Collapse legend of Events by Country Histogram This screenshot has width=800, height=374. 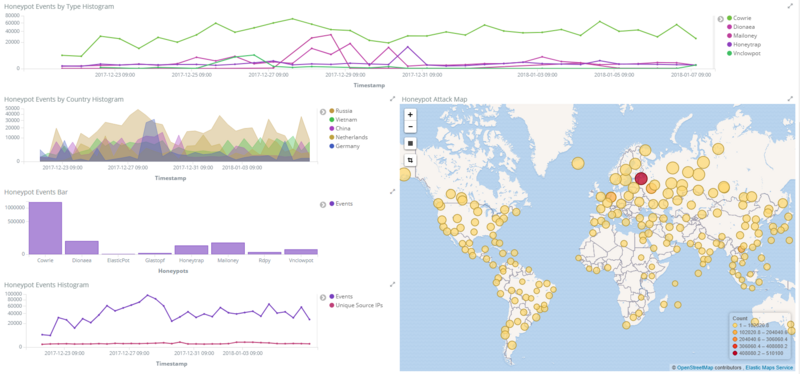322,111
